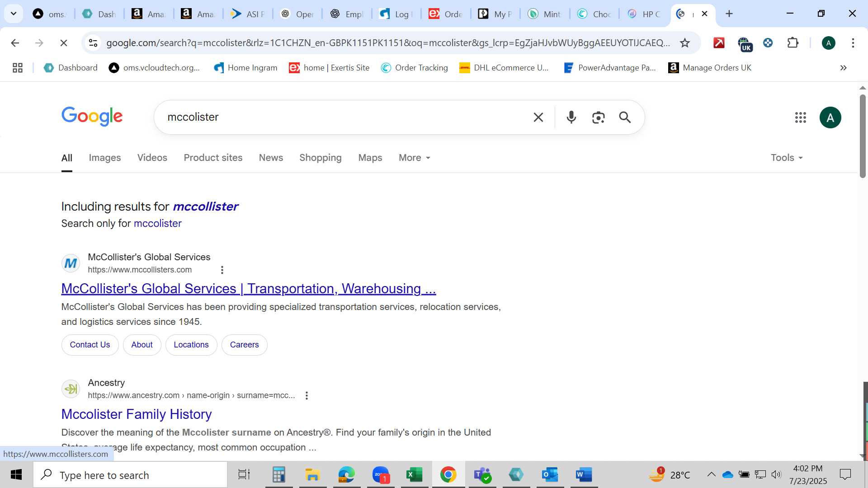Click the voice search microphone icon

click(571, 117)
